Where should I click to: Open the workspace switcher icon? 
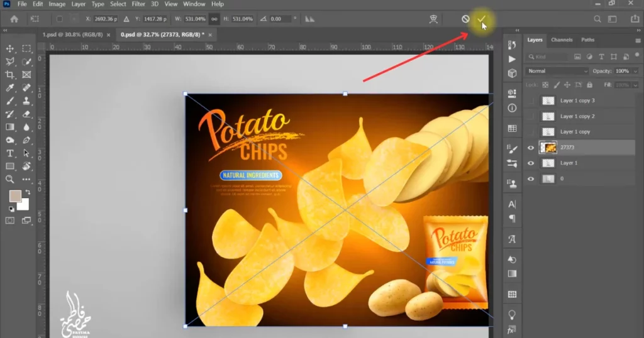click(613, 19)
